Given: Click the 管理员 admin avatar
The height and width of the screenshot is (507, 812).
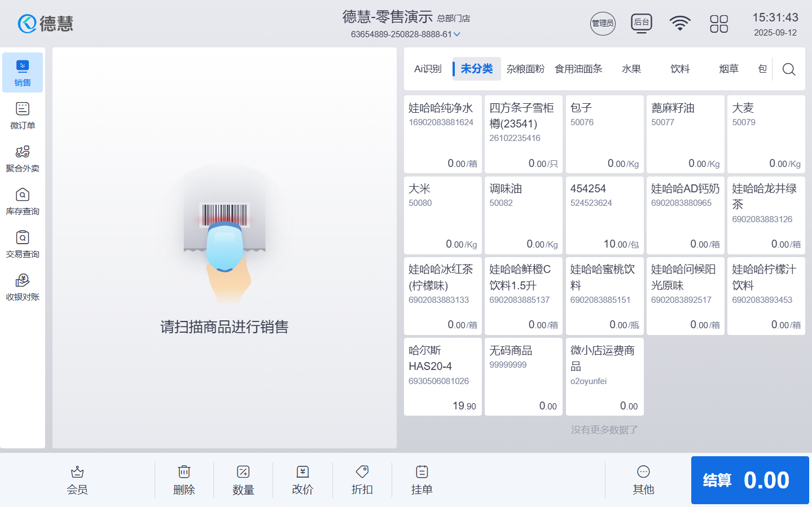Looking at the screenshot, I should 603,23.
